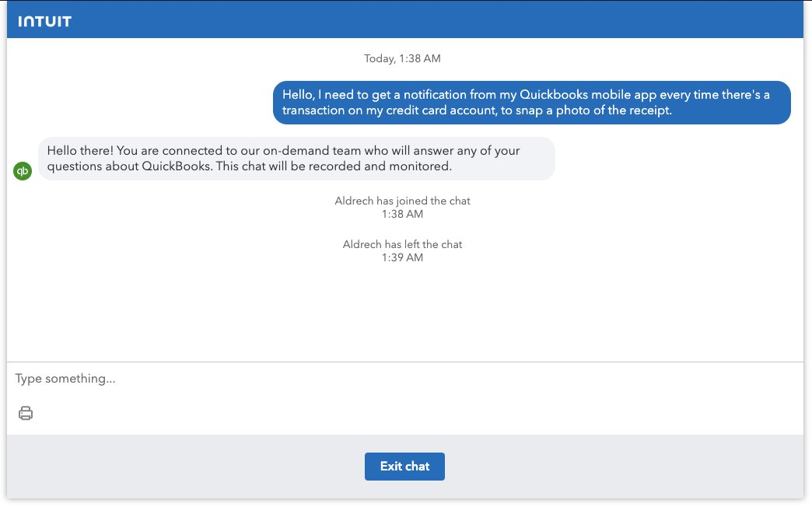Click the blue user message about notifications
Image resolution: width=812 pixels, height=507 pixels.
[x=532, y=103]
